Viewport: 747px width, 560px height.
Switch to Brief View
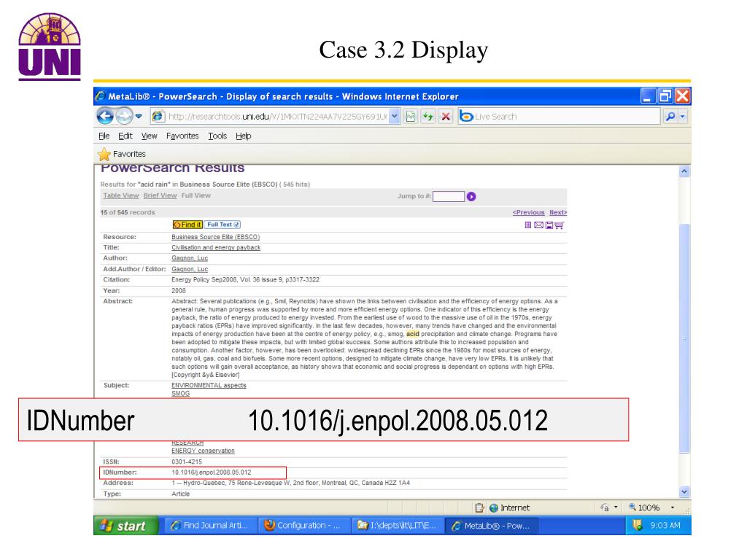click(160, 195)
